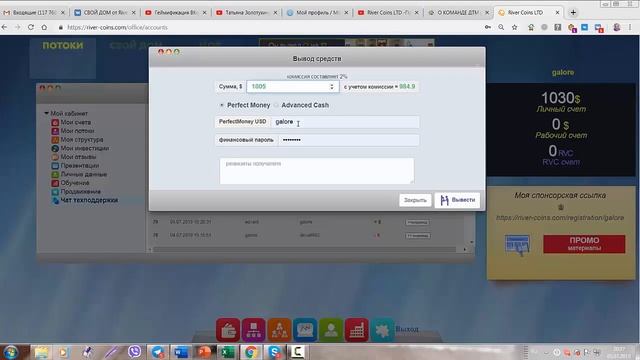Switch to the Татьяна Золотухина tab

click(x=247, y=13)
